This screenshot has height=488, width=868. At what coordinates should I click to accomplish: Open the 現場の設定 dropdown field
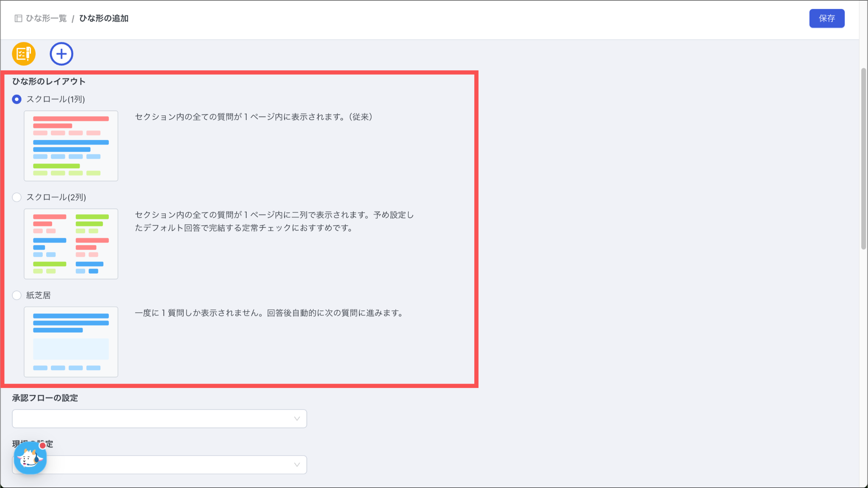[170, 465]
